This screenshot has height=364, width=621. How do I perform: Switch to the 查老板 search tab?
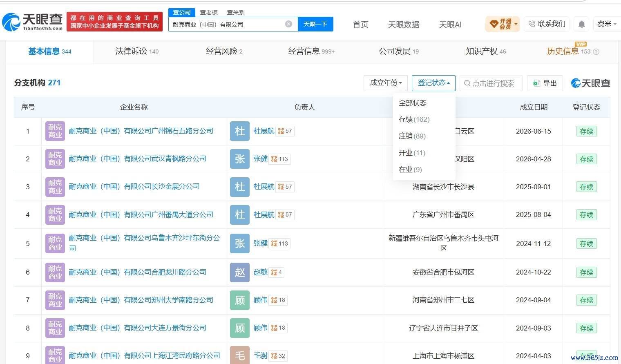coord(209,12)
